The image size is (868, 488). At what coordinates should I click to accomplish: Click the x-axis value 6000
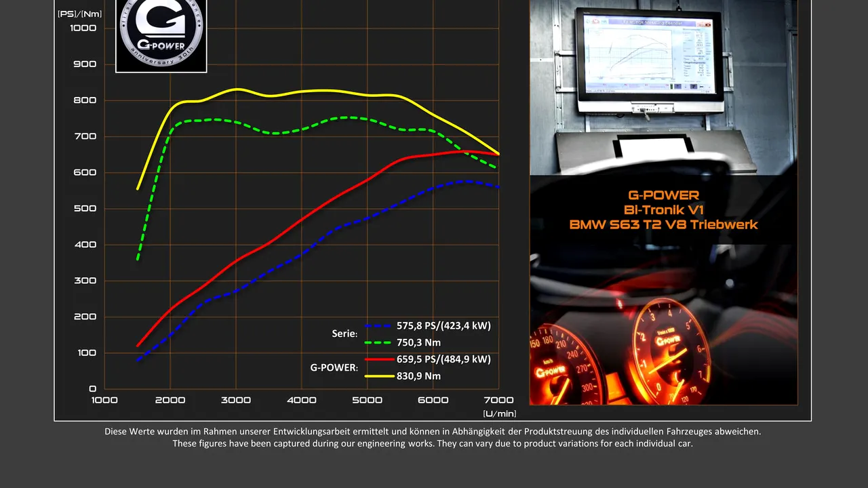click(433, 400)
